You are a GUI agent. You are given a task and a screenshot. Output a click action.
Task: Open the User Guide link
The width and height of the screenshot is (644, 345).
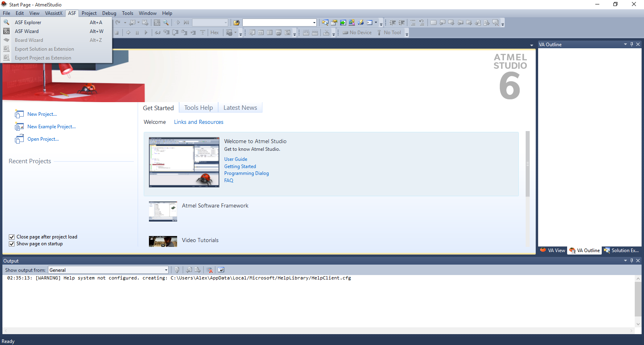235,159
